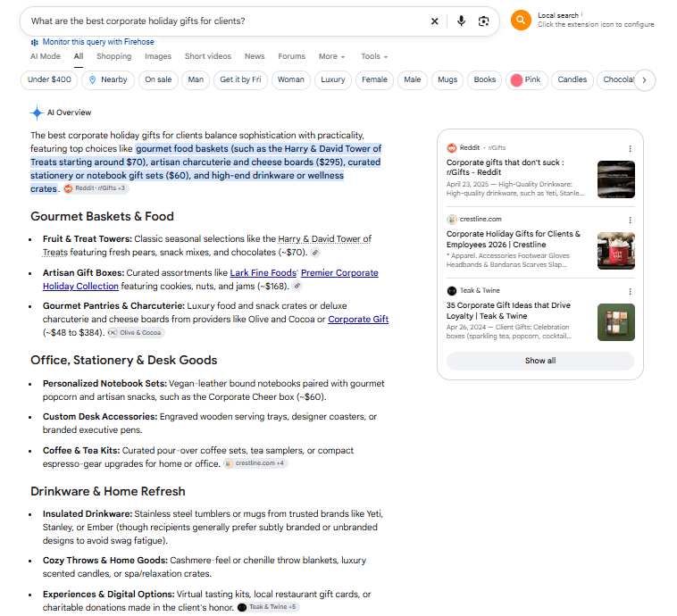This screenshot has width=677, height=616.
Task: Apply the Candles filter chip
Action: [x=573, y=79]
